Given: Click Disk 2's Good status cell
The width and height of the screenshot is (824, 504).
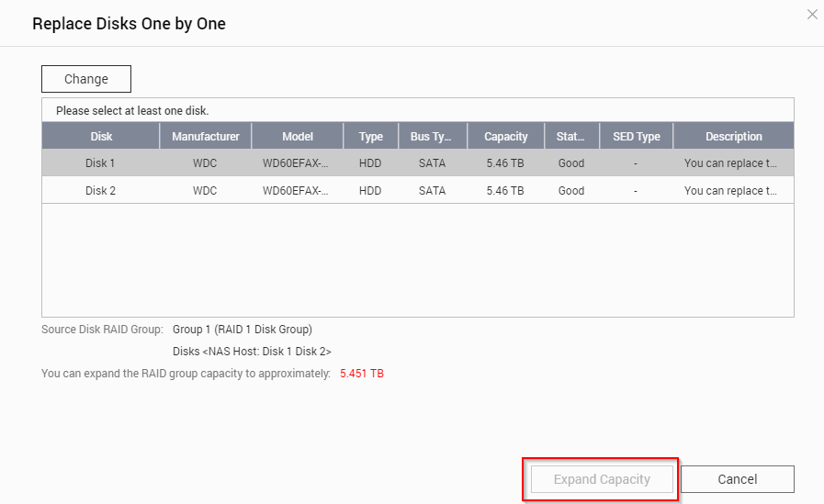Looking at the screenshot, I should [571, 191].
